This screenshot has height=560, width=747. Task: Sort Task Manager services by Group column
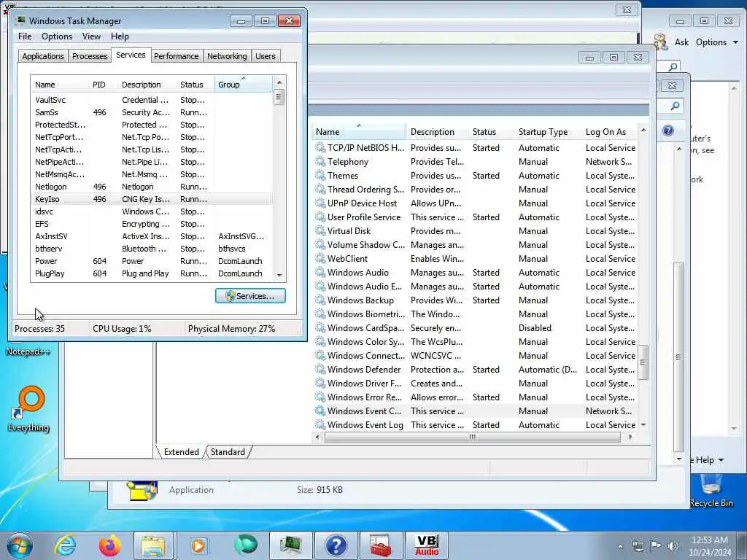click(244, 85)
